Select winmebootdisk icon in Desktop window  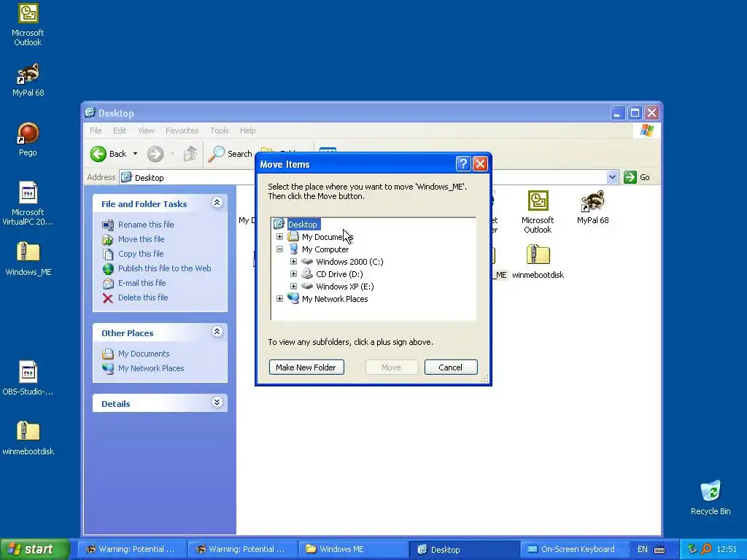[538, 262]
